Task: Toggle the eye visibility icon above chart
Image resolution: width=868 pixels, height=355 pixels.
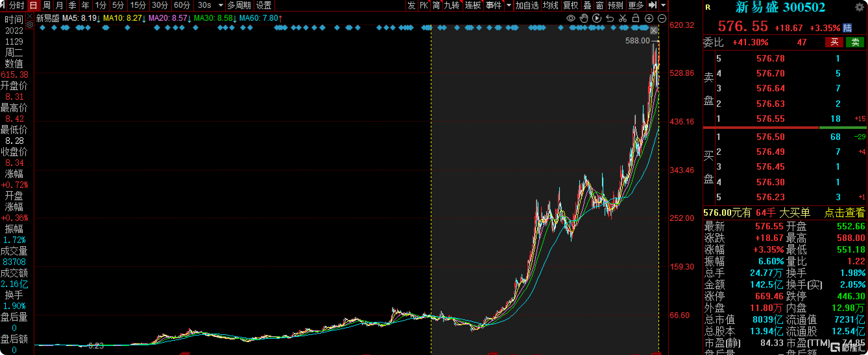Action: [571, 18]
